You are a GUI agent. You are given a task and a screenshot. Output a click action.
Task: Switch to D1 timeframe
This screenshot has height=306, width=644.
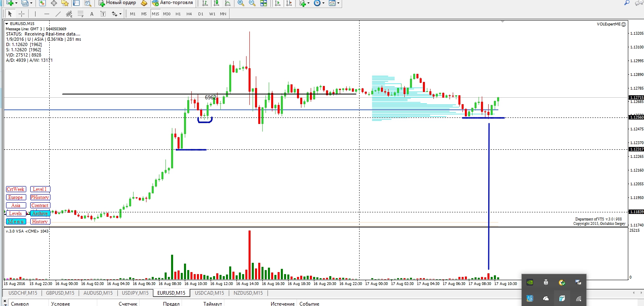[201, 14]
